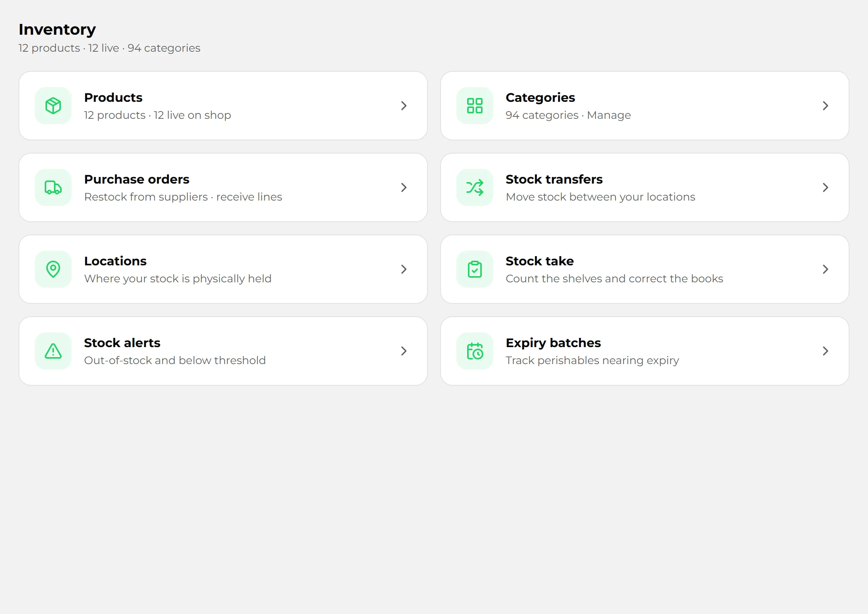Screen dimensions: 868x614
Task: Go to Purchase orders heading
Action: [137, 179]
